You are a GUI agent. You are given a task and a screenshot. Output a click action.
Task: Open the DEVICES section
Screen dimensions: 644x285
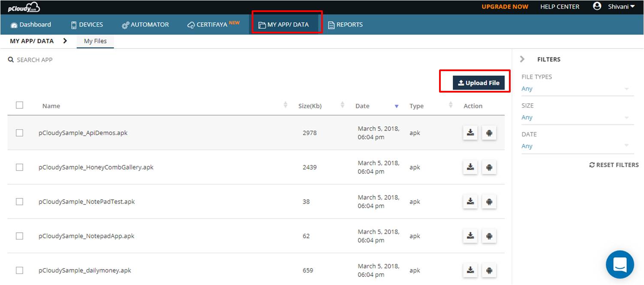(x=87, y=24)
